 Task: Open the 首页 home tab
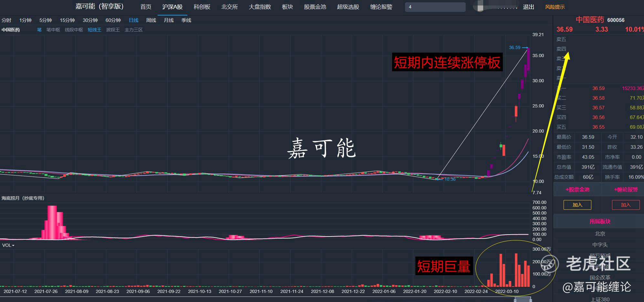click(x=146, y=7)
